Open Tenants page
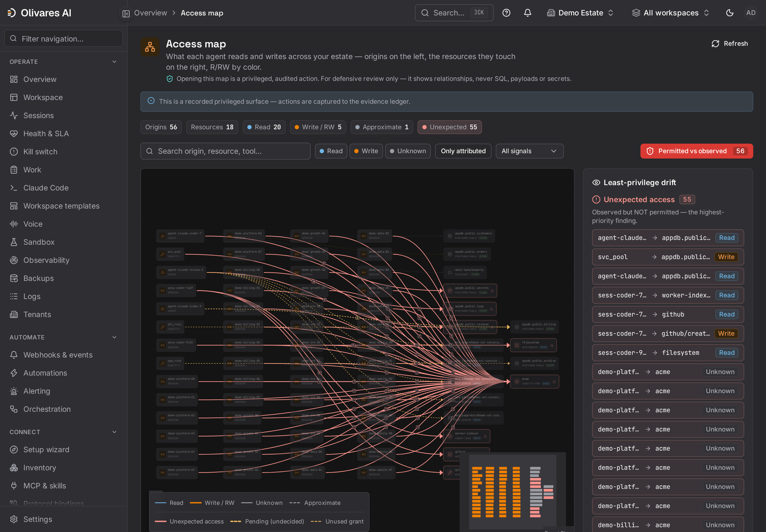766x532 pixels. [x=63, y=314]
